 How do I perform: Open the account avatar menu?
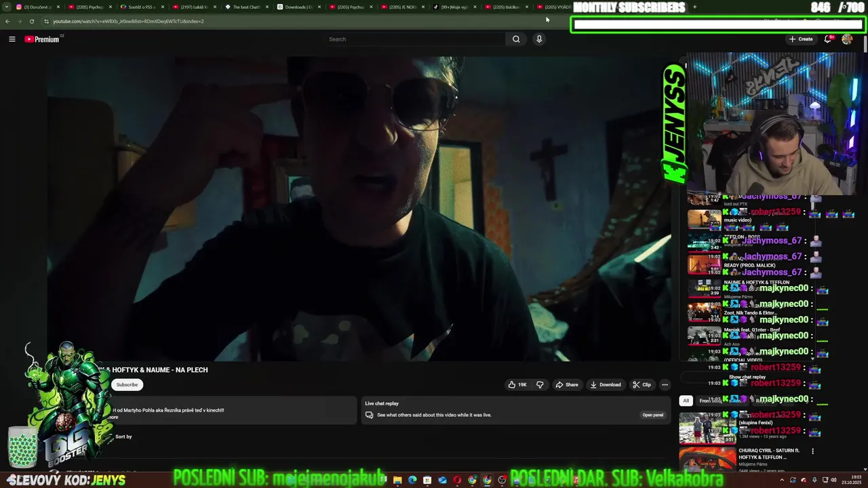[x=847, y=39]
